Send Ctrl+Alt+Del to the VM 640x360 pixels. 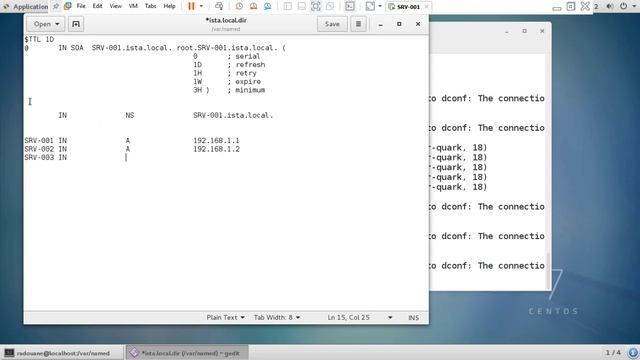(x=219, y=6)
